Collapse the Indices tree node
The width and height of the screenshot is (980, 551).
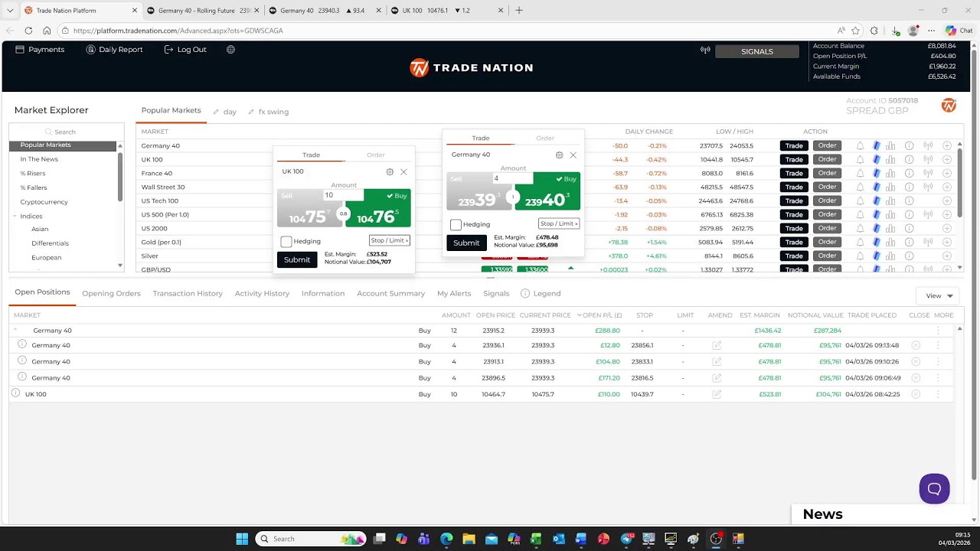point(15,216)
